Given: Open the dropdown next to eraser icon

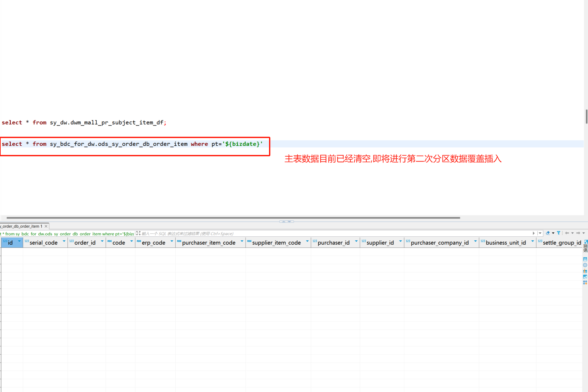Looking at the screenshot, I should pos(553,233).
